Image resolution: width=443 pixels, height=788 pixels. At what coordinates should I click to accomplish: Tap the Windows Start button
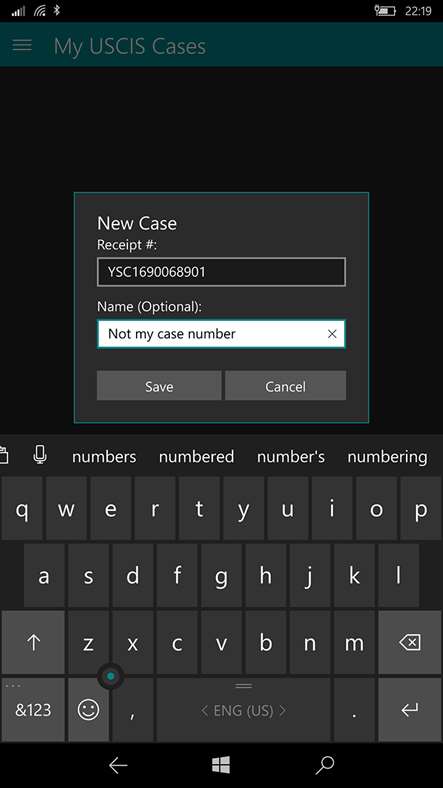coord(221,765)
